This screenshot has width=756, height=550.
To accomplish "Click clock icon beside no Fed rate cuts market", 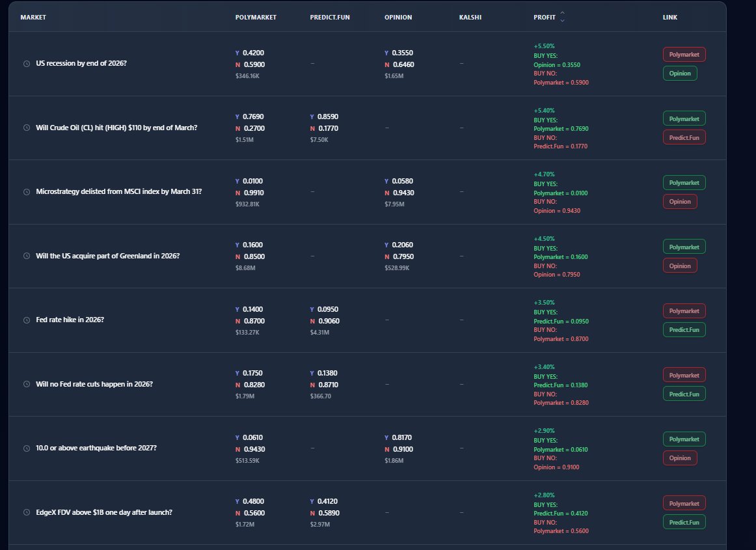I will (27, 384).
